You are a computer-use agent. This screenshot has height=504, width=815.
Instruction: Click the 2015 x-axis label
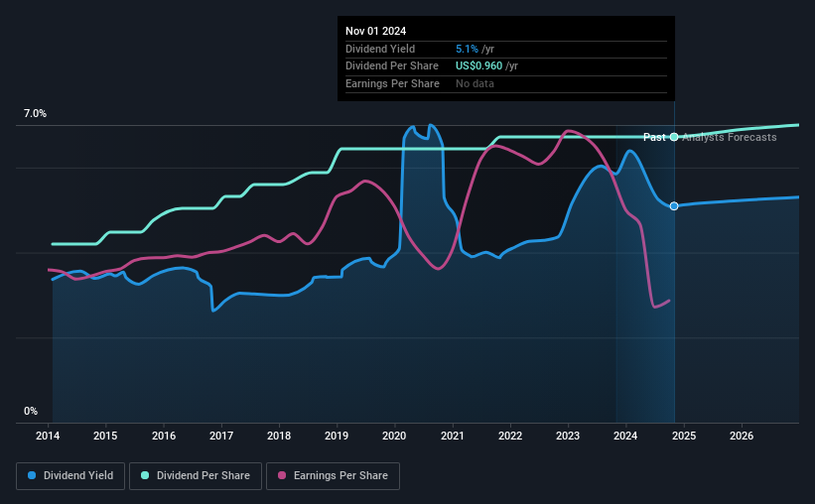(x=105, y=436)
